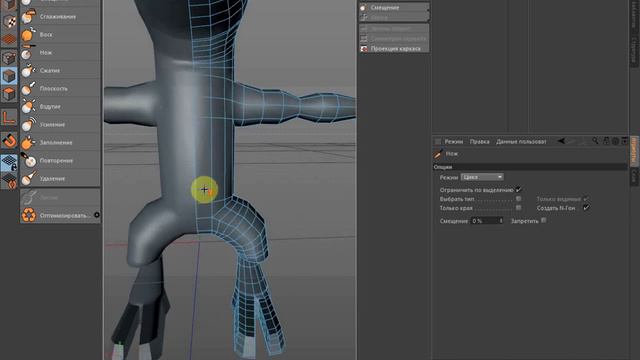
Task: Toggle Только видимые checkbox
Action: [x=585, y=199]
